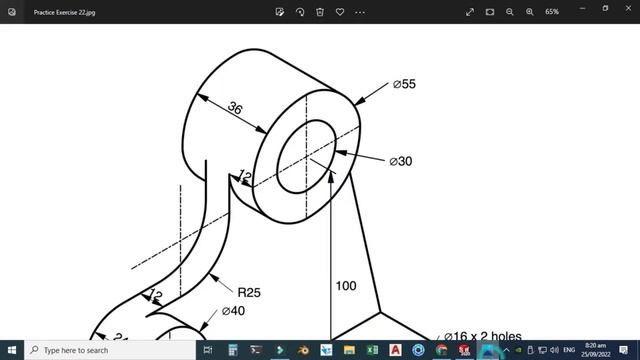Open Chrome from the taskbar
640x360 pixels.
[441, 350]
